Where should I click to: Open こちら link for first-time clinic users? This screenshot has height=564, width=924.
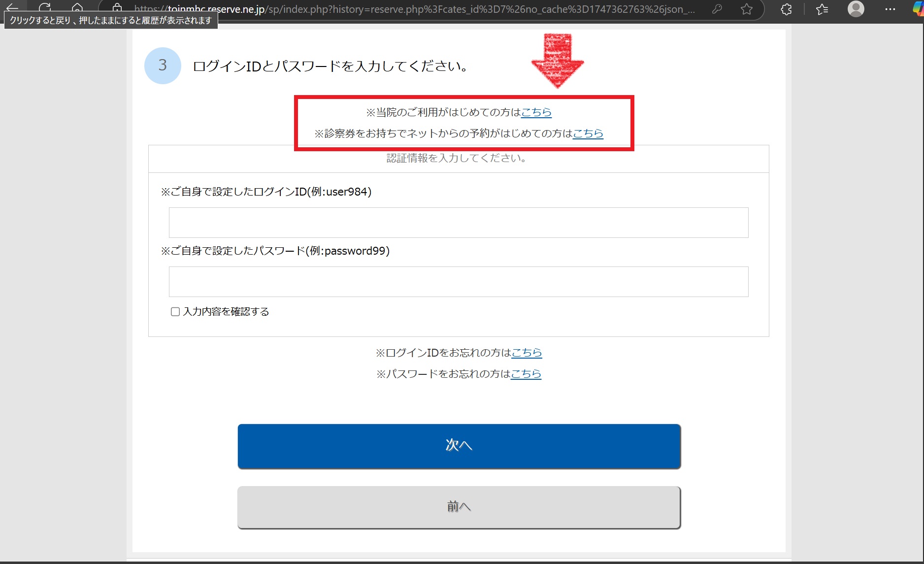(x=536, y=112)
